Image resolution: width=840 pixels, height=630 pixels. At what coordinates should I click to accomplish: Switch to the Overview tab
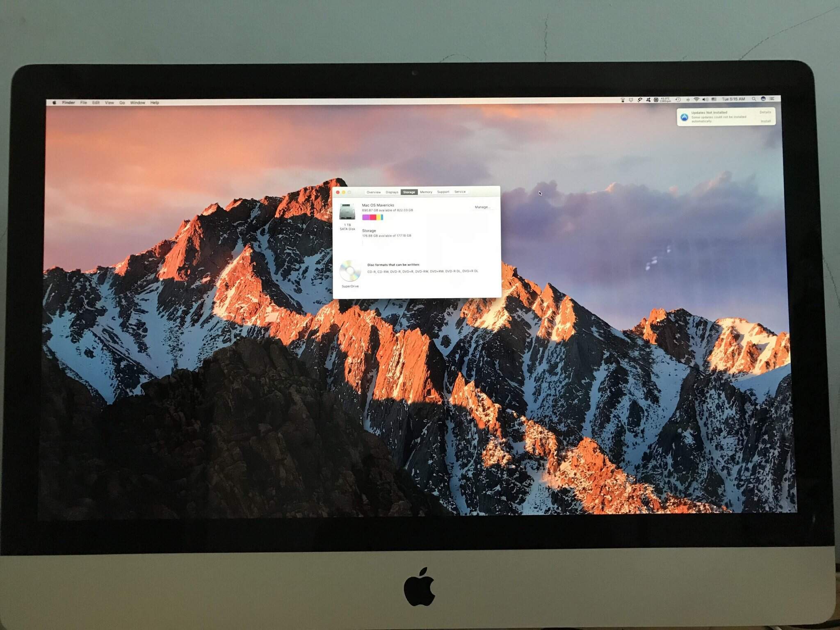tap(373, 192)
